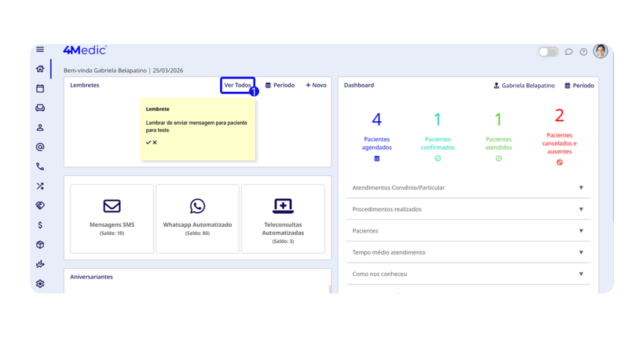Open the dollar sign financial icon
644x338 pixels.
[x=40, y=225]
